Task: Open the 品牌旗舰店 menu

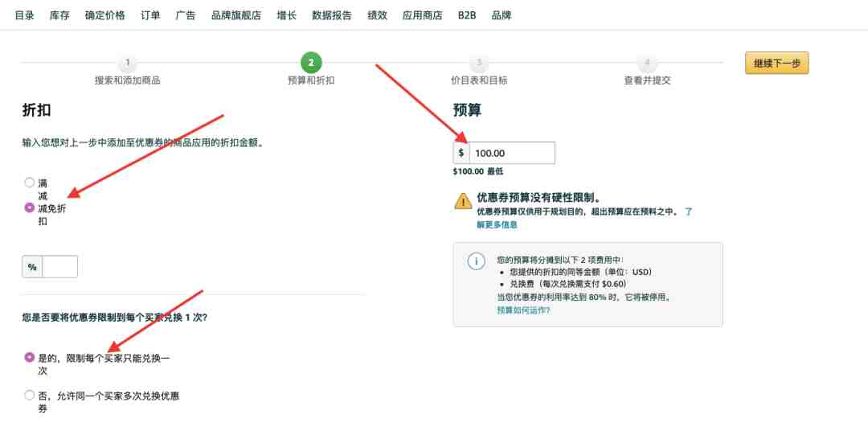Action: (235, 15)
